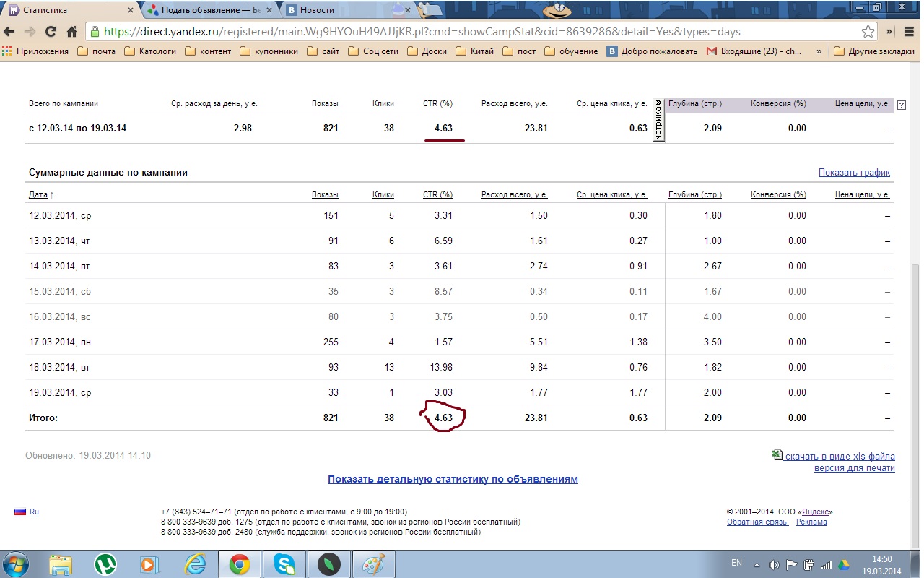Click the Обратная связь footer link
Image resolution: width=924 pixels, height=578 pixels.
757,522
